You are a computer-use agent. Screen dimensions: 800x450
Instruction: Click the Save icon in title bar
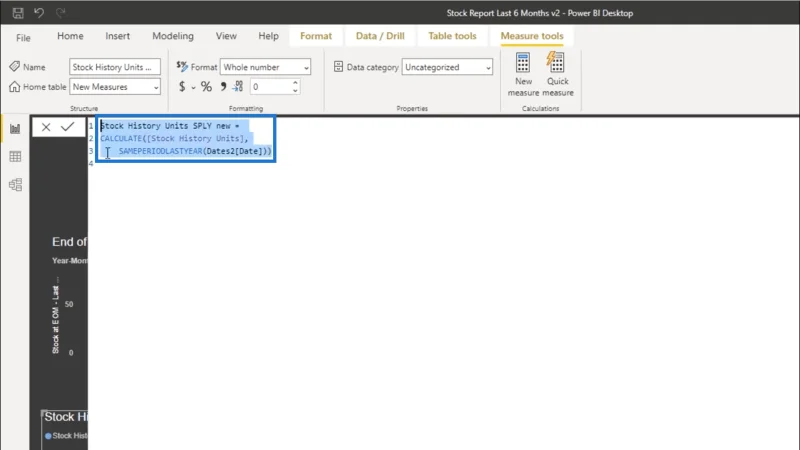(x=18, y=13)
